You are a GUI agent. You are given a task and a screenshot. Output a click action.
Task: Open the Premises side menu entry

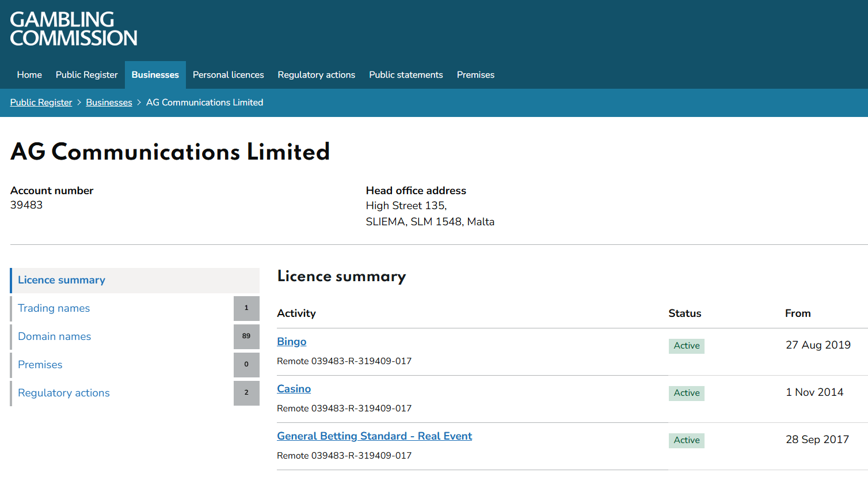[40, 365]
